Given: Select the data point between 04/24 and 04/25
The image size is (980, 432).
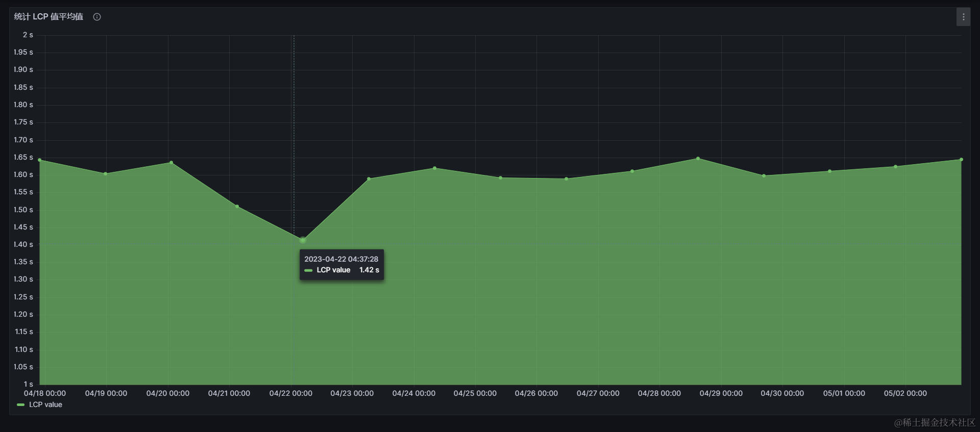Looking at the screenshot, I should pyautogui.click(x=434, y=168).
